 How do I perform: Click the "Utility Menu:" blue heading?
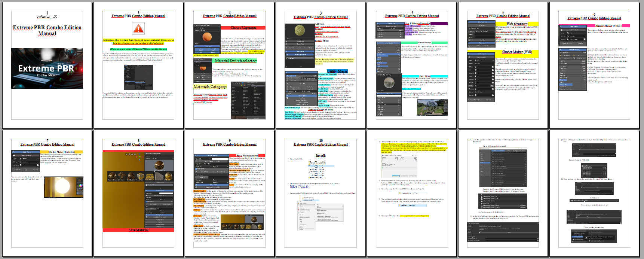click(337, 71)
